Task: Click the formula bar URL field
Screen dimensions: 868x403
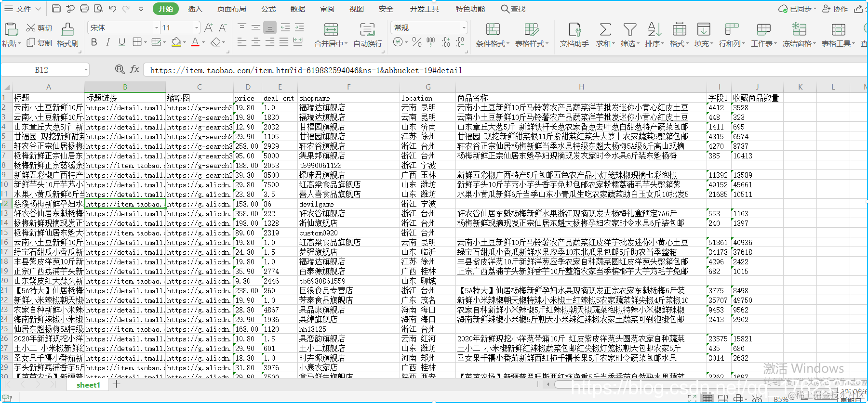Action: pos(506,70)
